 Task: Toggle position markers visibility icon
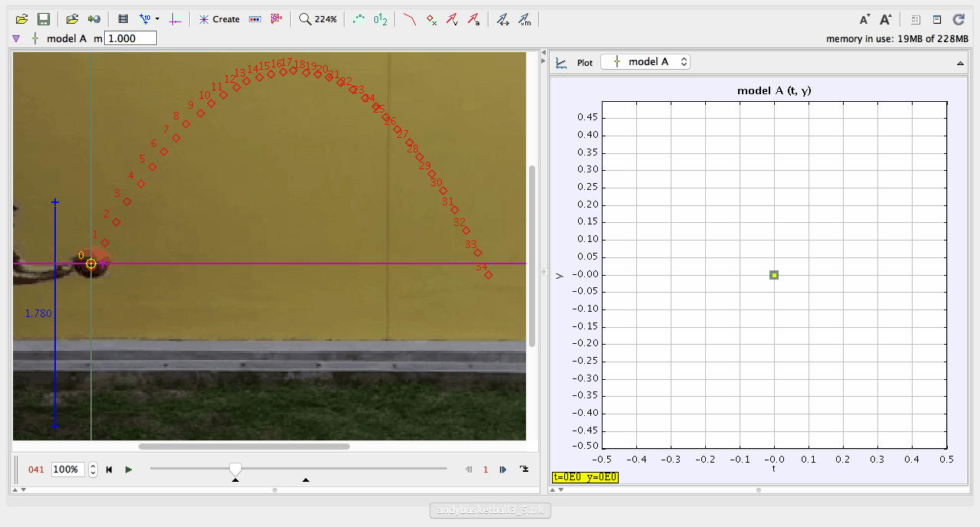pos(431,19)
